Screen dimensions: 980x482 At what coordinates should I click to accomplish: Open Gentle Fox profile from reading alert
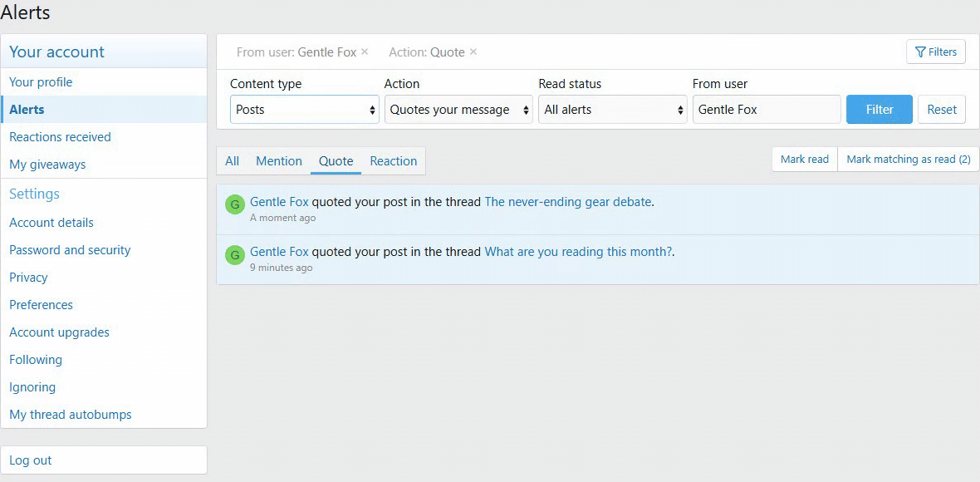(x=279, y=252)
